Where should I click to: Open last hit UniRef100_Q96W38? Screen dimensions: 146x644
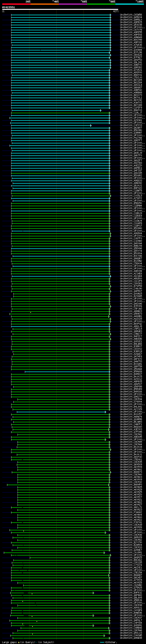(131, 638)
